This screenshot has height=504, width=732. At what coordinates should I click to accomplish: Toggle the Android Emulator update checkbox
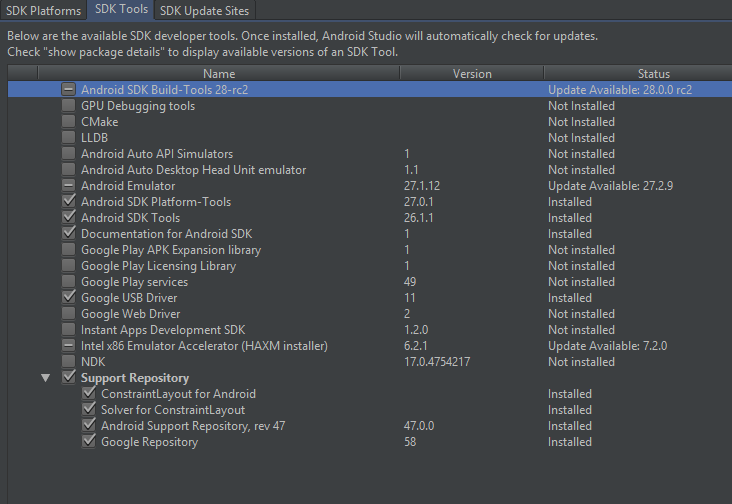68,186
